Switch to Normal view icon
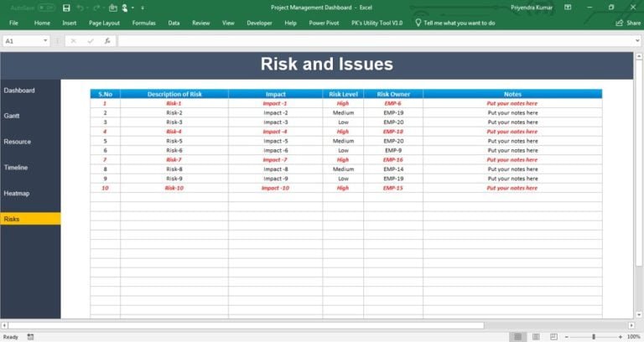This screenshot has width=644, height=342. click(518, 337)
